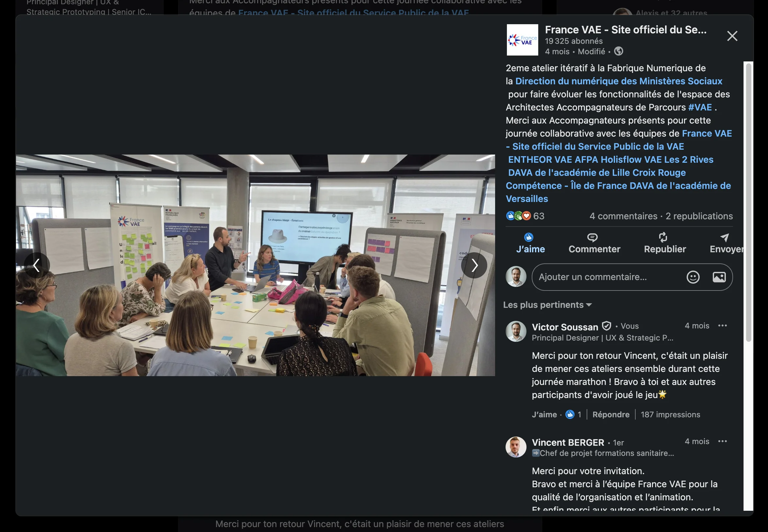Open options menu on Victor Soussan's comment

[x=722, y=326]
